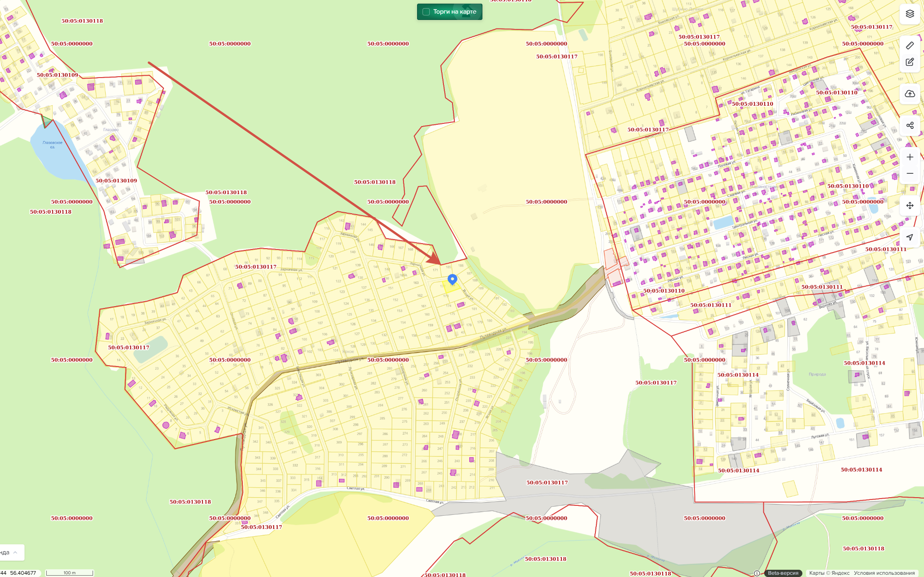Click the 56.404677 coordinates readout
Image resolution: width=924 pixels, height=577 pixels.
click(23, 573)
